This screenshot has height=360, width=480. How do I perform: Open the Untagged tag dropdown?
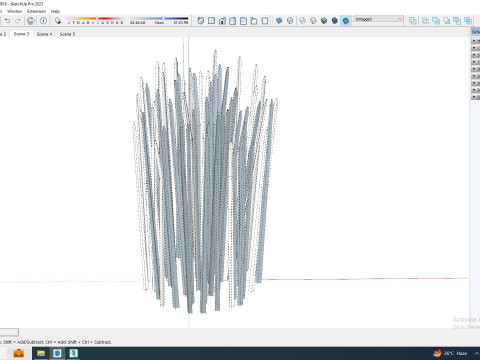(x=379, y=19)
